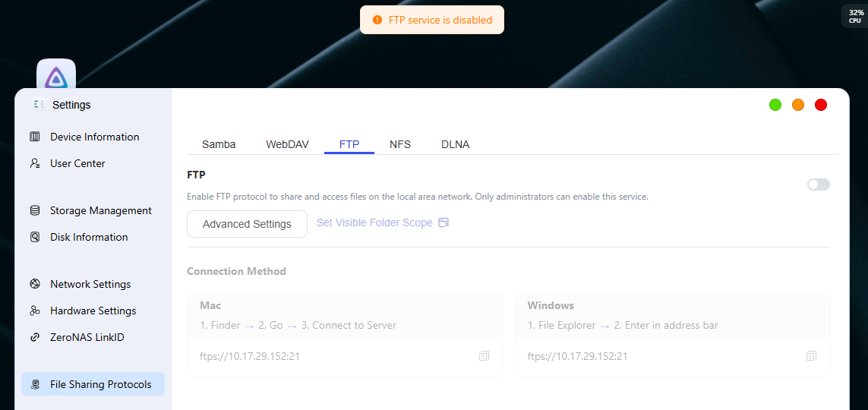Select File Sharing Protocols in sidebar
This screenshot has width=868, height=410.
(93, 384)
